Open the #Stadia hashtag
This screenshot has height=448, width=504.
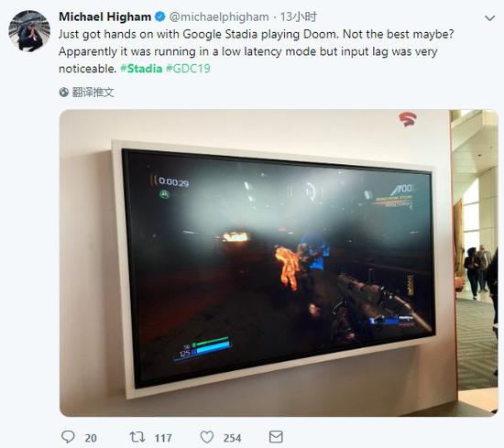point(141,69)
